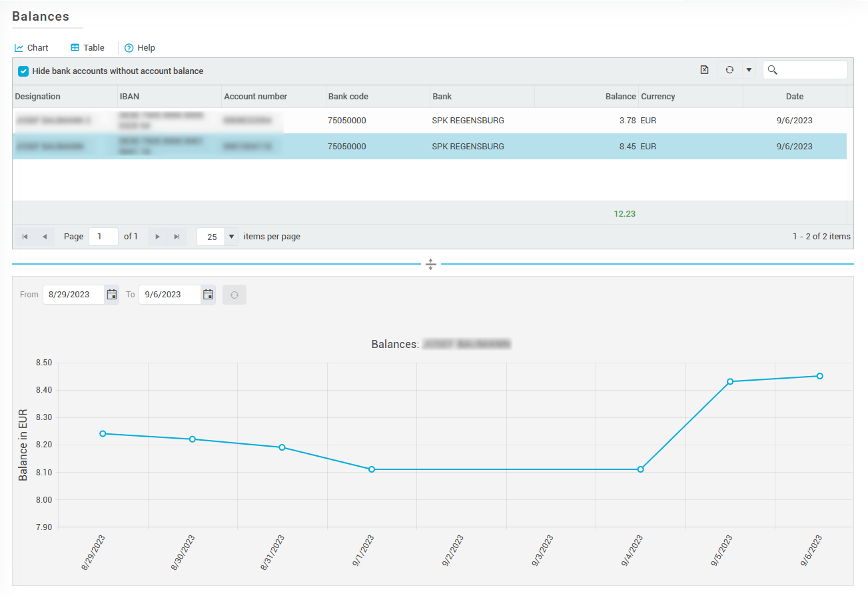The image size is (868, 596).
Task: Open the items per page dropdown
Action: 231,237
